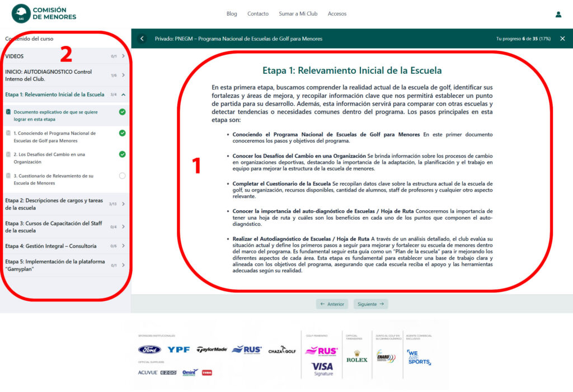
Task: Open lesson 1. Conociendo el Programa Nacional
Action: (x=55, y=136)
